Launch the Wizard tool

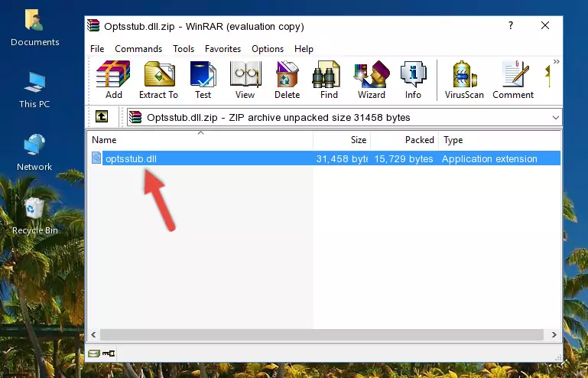tap(372, 80)
